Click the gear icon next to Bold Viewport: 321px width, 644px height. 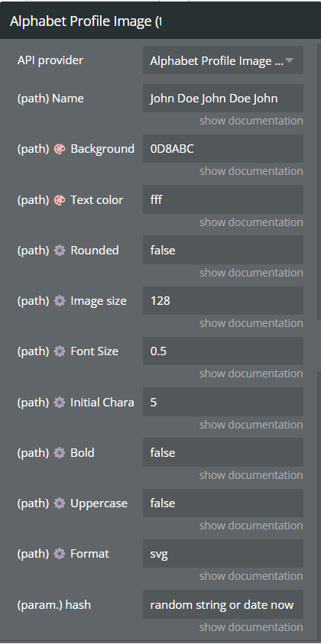[x=60, y=453]
